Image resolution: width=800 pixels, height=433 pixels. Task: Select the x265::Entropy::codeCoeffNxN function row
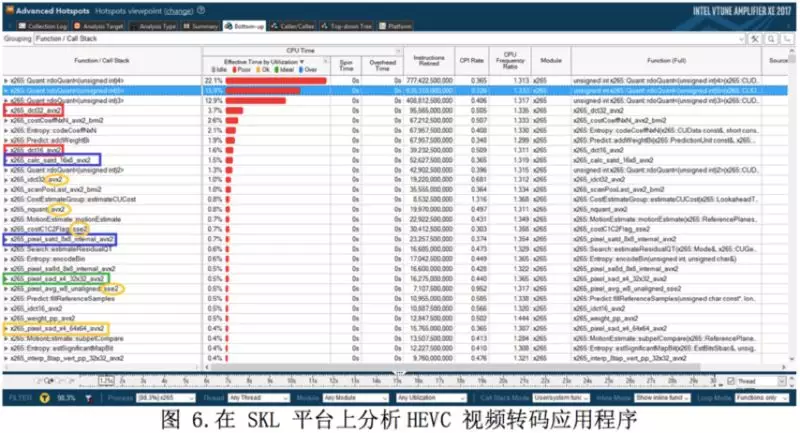pyautogui.click(x=394, y=131)
